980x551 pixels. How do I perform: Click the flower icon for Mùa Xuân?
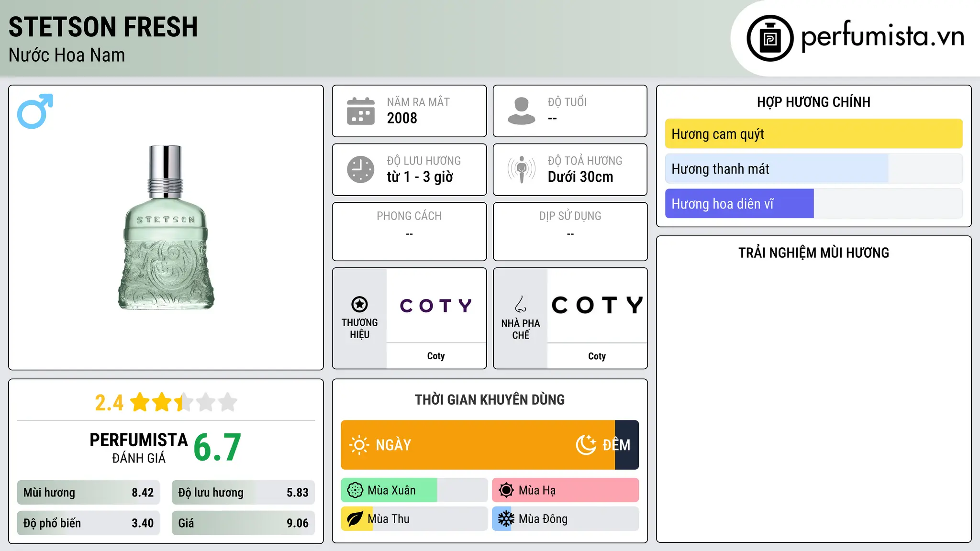(x=355, y=490)
